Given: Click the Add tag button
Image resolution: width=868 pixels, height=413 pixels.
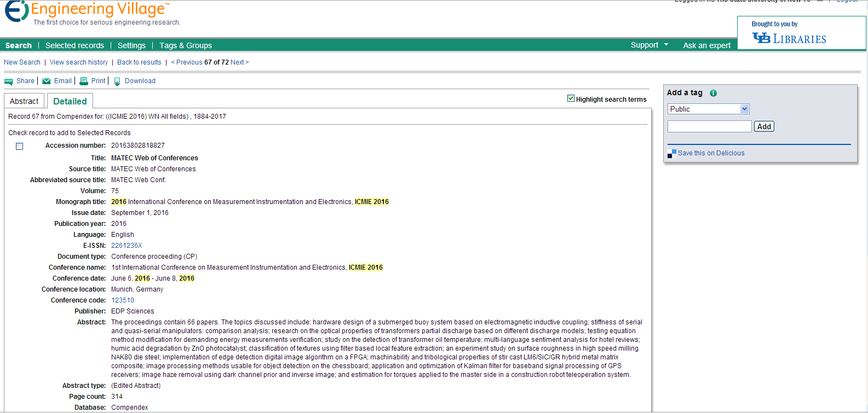Looking at the screenshot, I should point(764,126).
